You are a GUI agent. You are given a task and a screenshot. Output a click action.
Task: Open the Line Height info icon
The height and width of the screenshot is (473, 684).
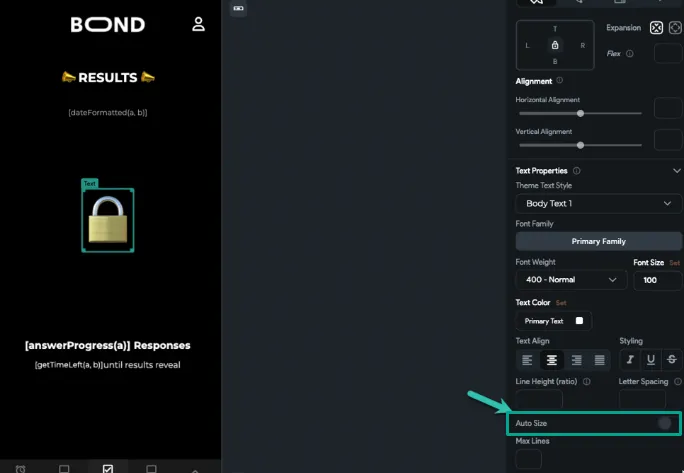click(587, 381)
